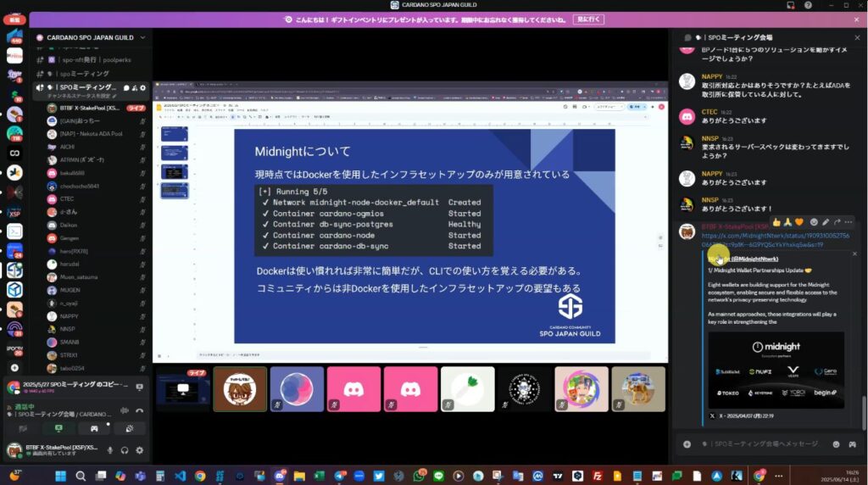Forward the message with arrow icon
This screenshot has height=485, width=868.
point(837,222)
